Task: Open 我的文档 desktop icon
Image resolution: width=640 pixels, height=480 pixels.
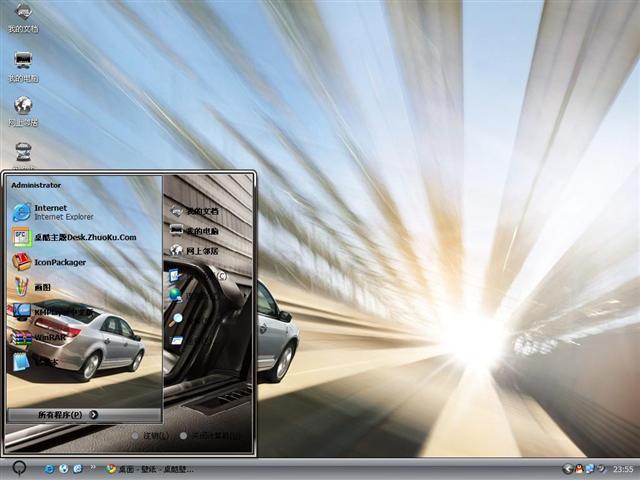Action: click(23, 18)
